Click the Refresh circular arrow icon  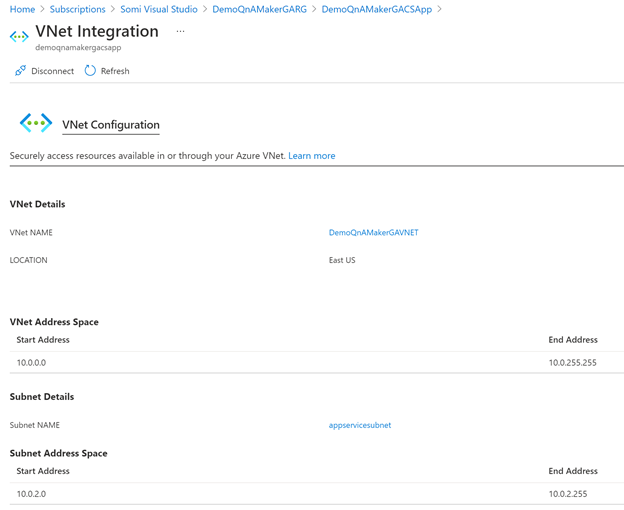[90, 71]
